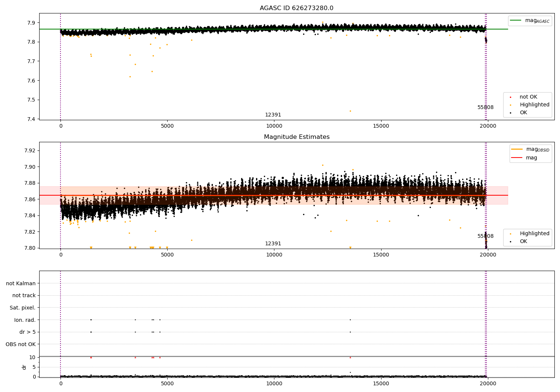Click the 12391 label in the top plot
This screenshot has height=392, width=560.
273,115
